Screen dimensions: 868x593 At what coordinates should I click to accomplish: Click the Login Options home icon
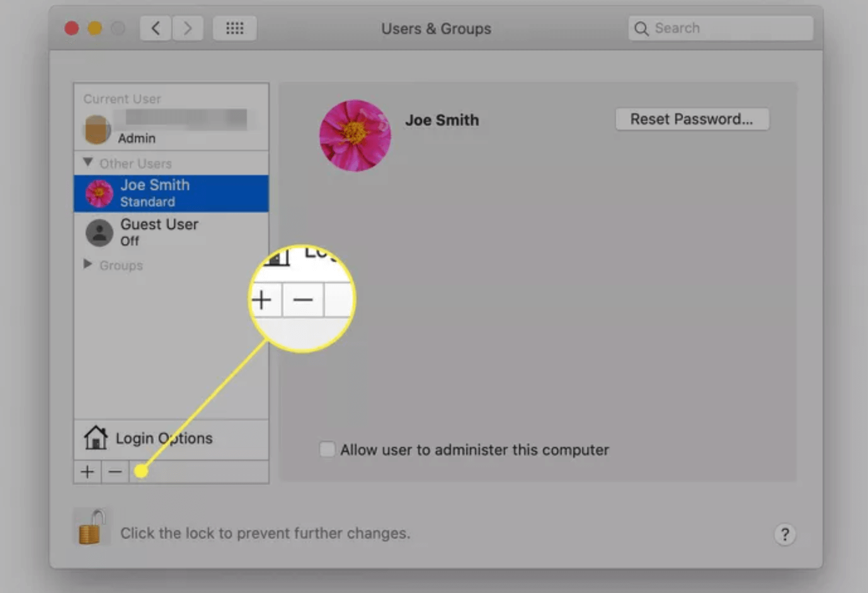tap(96, 438)
